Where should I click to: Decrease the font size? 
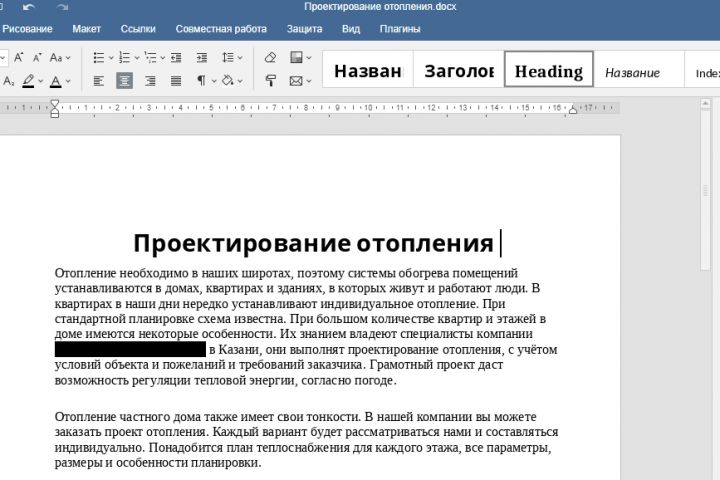pos(37,57)
